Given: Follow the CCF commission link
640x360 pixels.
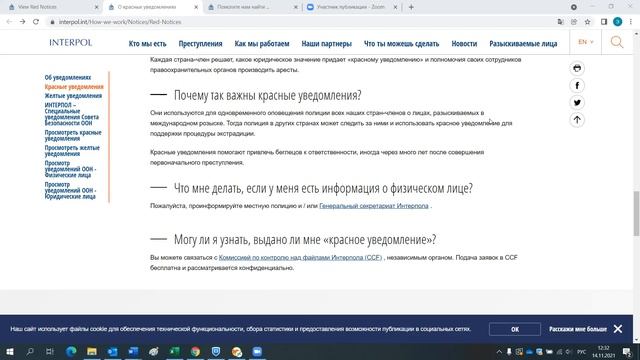Looking at the screenshot, I should pyautogui.click(x=300, y=258).
